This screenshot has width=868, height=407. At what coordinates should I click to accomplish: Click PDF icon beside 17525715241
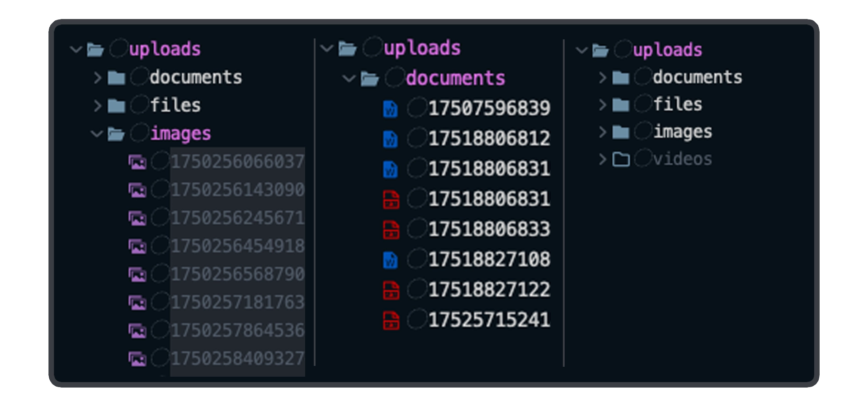pyautogui.click(x=391, y=320)
